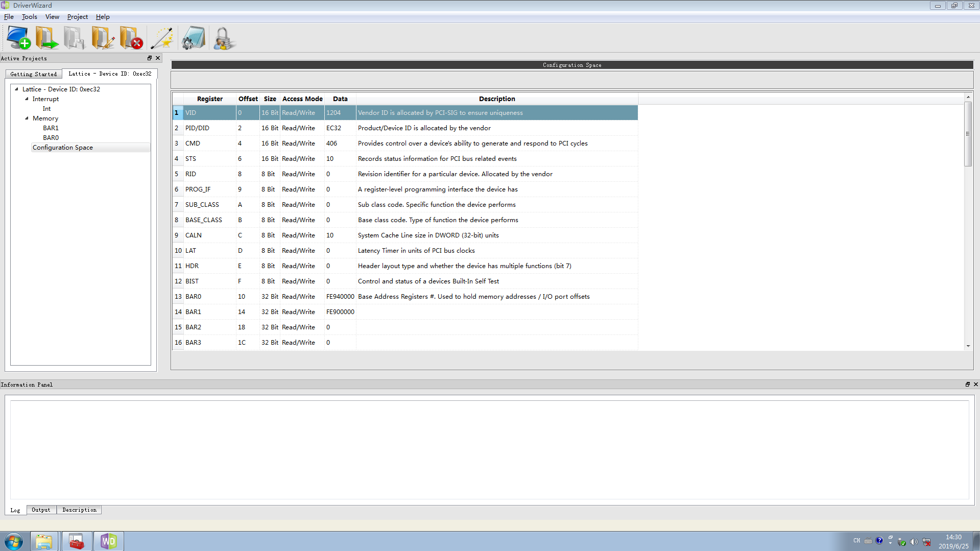Switch to the Getting Started tab
Screen dimensions: 980x551
(34, 74)
